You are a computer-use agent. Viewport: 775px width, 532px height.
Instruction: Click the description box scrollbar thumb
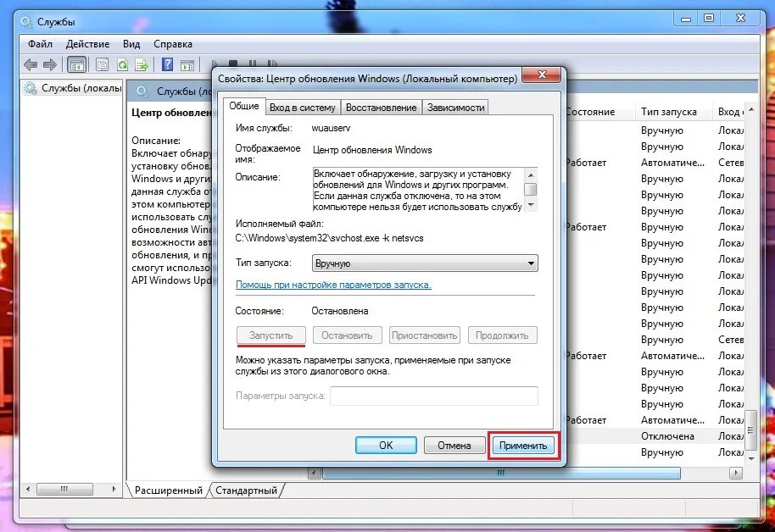point(531,189)
